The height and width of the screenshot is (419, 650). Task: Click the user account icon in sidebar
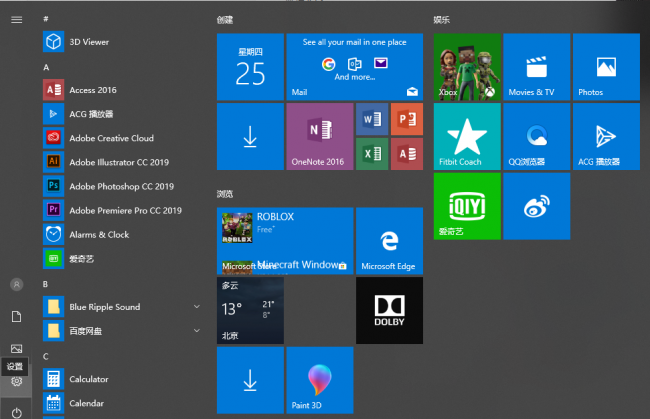[x=17, y=284]
